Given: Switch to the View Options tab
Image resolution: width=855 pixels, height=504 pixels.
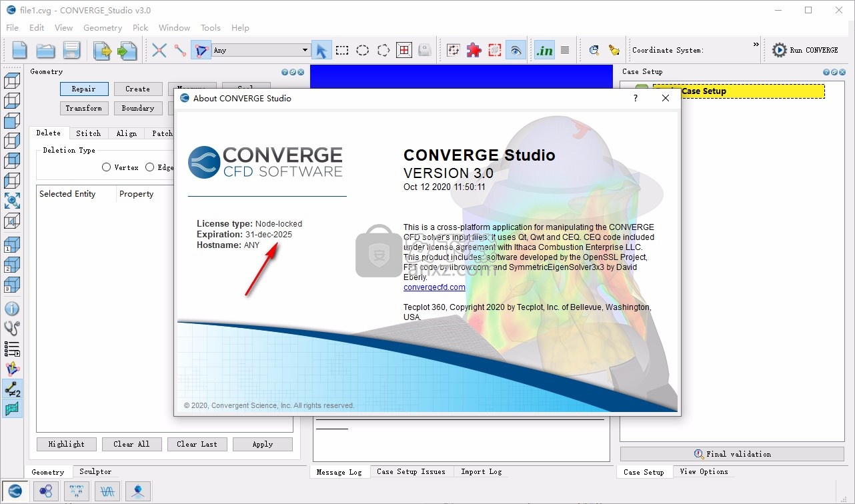Looking at the screenshot, I should click(704, 471).
